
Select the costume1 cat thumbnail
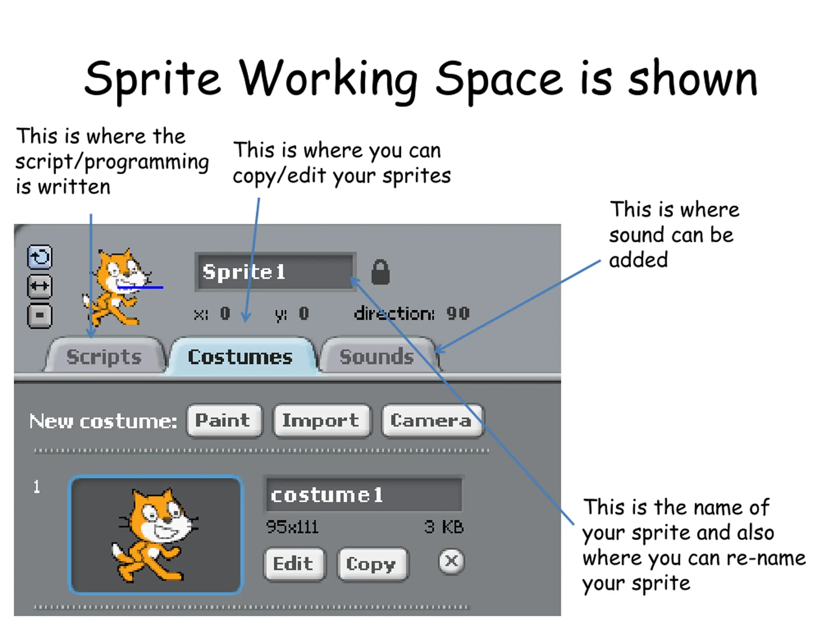156,534
